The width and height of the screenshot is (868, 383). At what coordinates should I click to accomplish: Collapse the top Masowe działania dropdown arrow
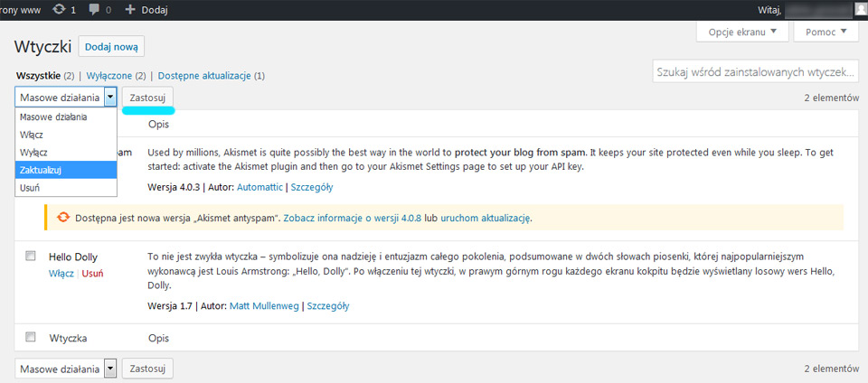(x=110, y=98)
